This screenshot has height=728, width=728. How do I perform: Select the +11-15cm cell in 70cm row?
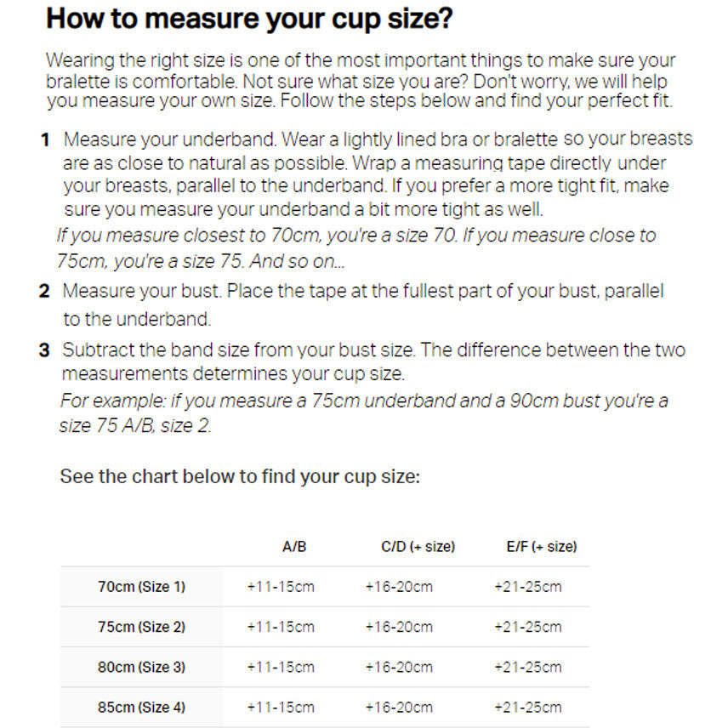[281, 587]
